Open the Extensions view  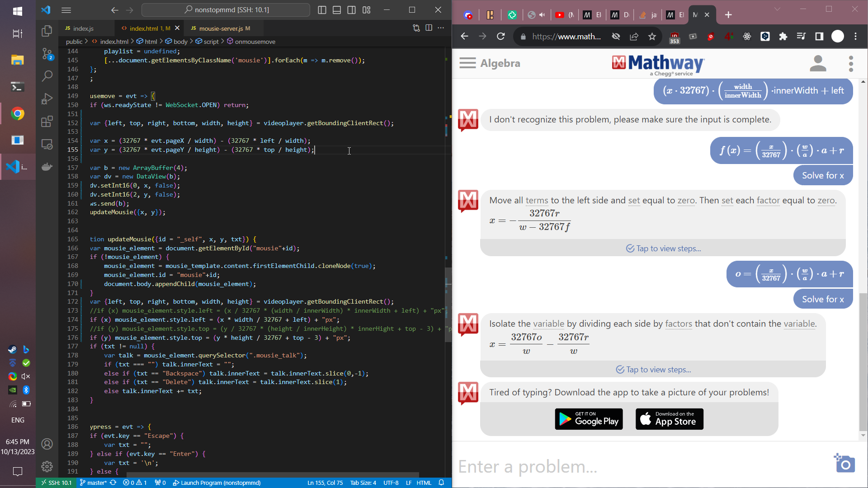click(47, 121)
